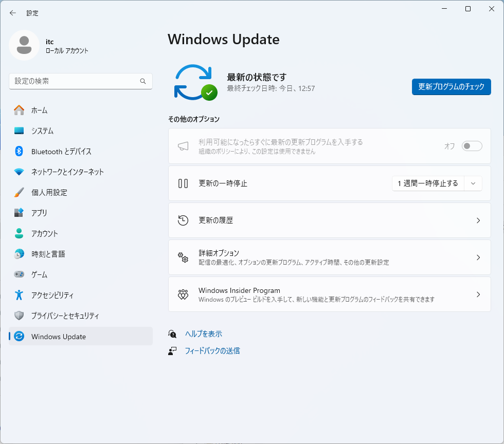
Task: Click the 設定の検索 search field
Action: (x=81, y=81)
